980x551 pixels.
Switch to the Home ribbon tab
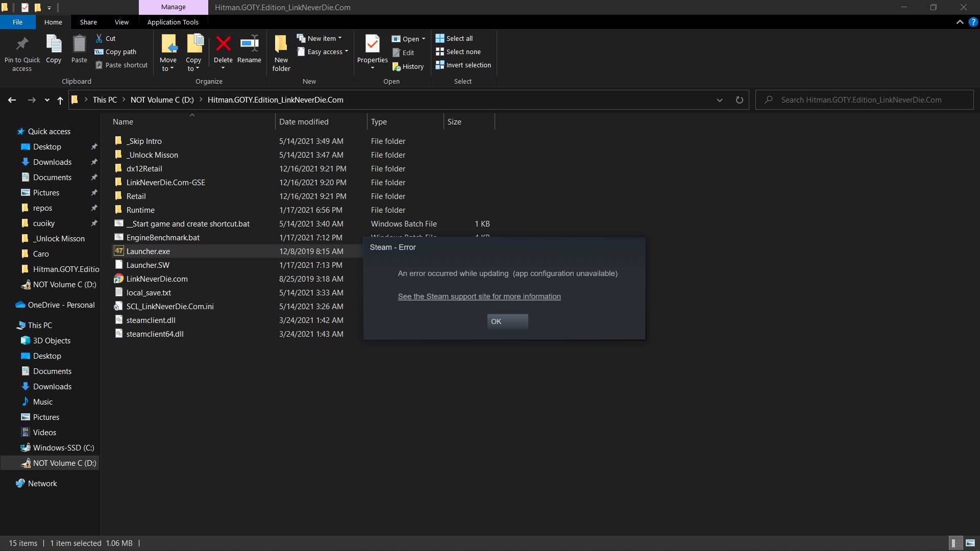[53, 22]
